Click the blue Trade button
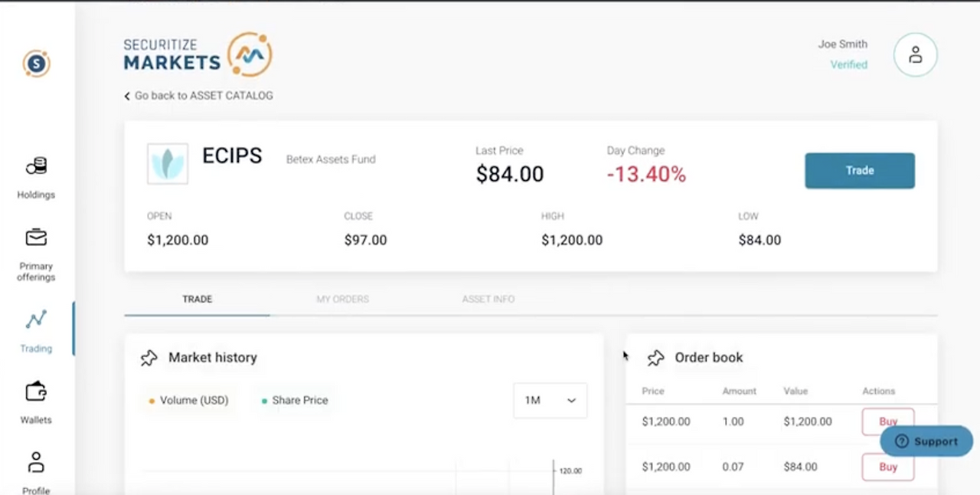The width and height of the screenshot is (980, 495). [860, 171]
